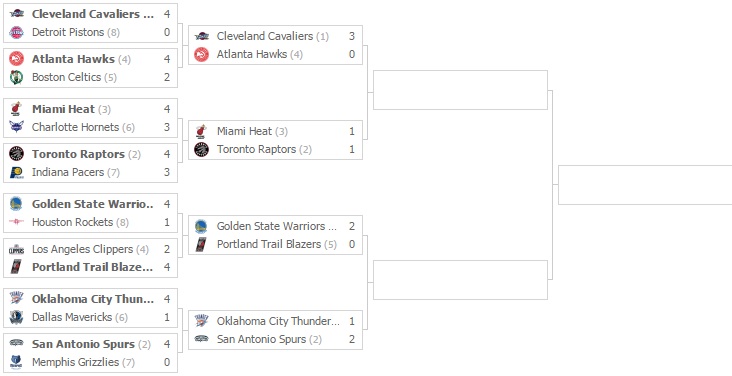The height and width of the screenshot is (376, 732).
Task: Click the Dallas Mavericks logo
Action: point(16,317)
